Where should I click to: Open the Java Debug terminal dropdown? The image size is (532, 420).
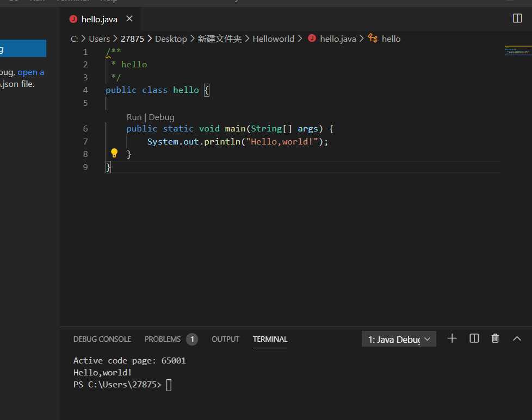coord(399,339)
